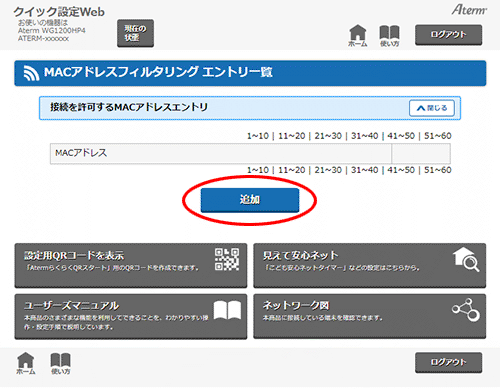The width and height of the screenshot is (500, 389).
Task: Select lower 31~40 page link
Action: pyautogui.click(x=365, y=170)
